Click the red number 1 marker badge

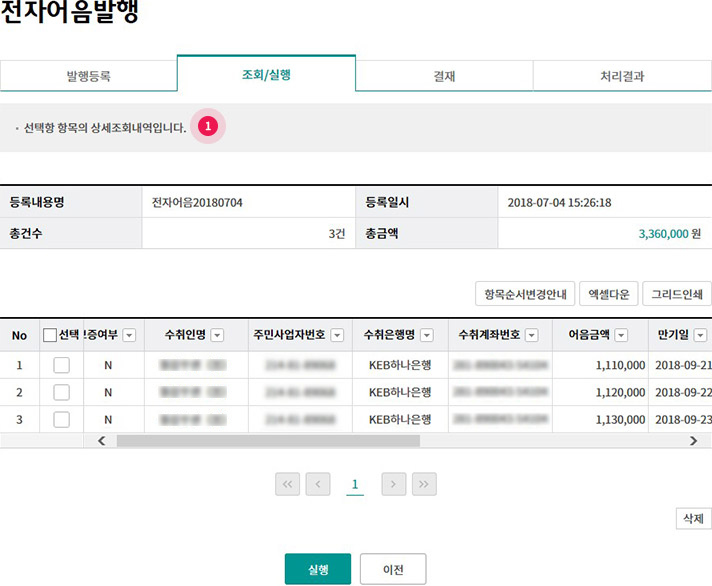click(208, 128)
